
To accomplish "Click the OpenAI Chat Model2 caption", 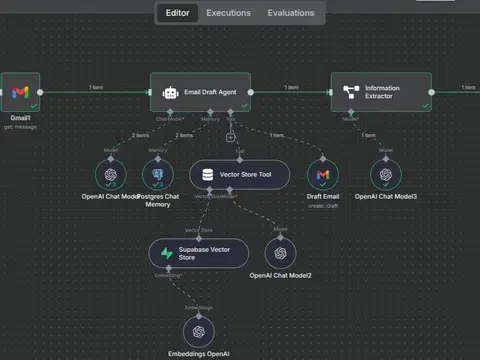I will (280, 276).
